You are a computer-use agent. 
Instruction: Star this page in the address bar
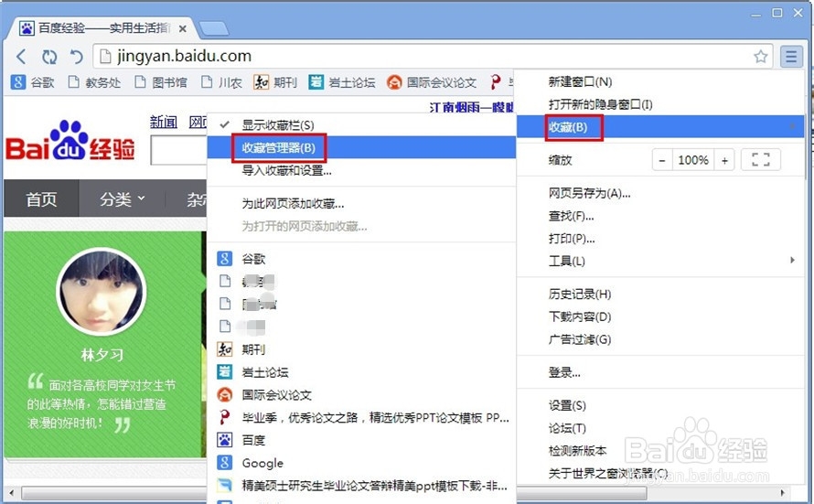(761, 56)
